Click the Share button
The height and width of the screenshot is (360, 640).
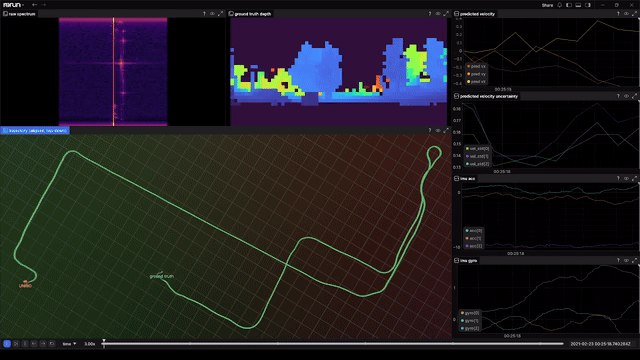click(x=547, y=5)
